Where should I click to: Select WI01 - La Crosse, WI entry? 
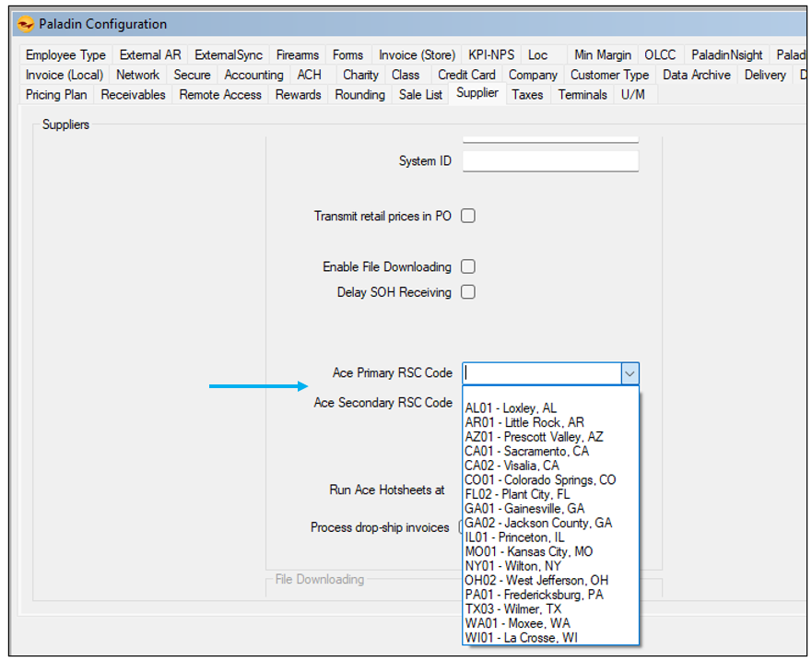[x=522, y=638]
